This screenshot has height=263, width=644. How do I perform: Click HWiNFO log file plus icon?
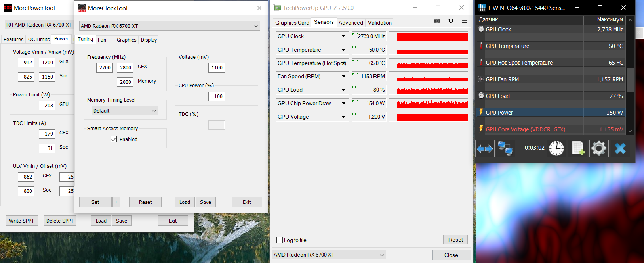coord(578,148)
